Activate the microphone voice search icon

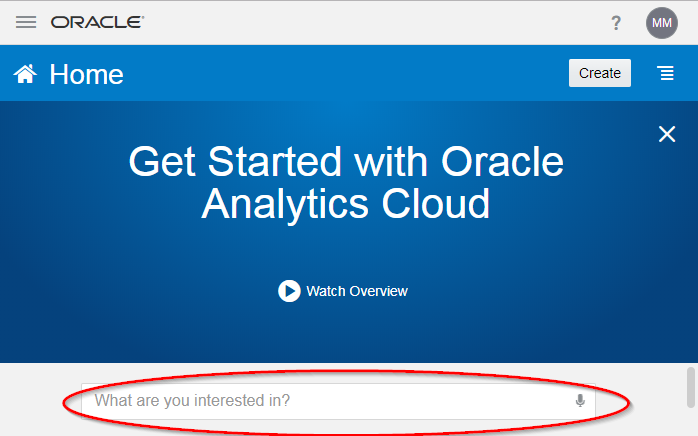click(580, 401)
